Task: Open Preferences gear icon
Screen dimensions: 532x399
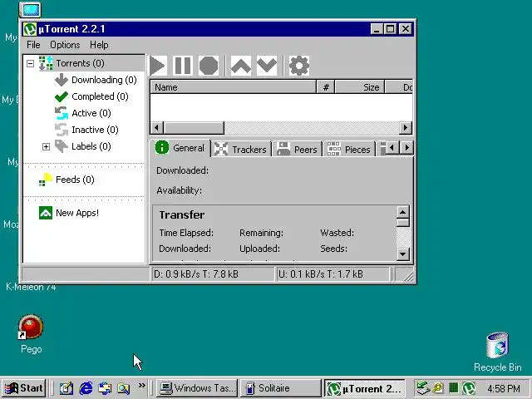Action: (299, 66)
